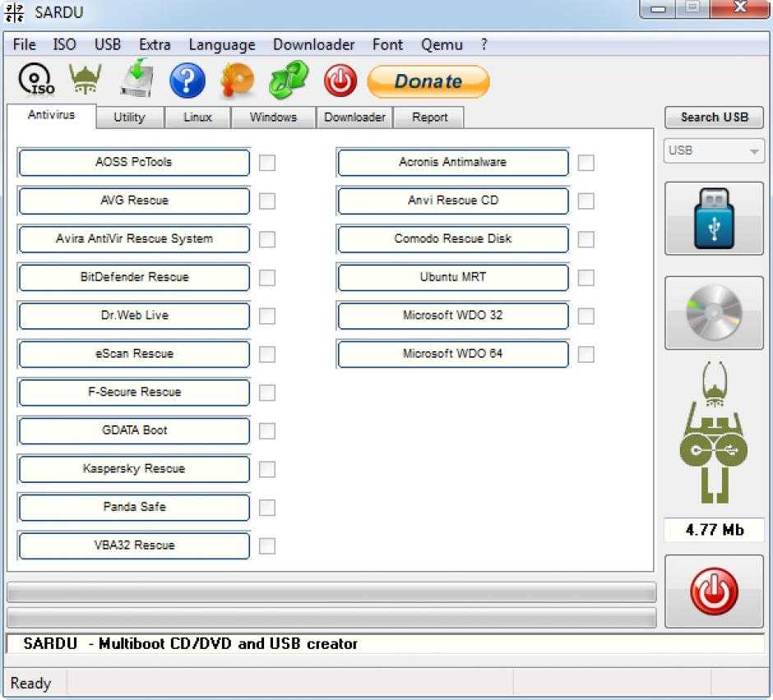
Task: Click the 4.77 Mb size field
Action: (714, 530)
